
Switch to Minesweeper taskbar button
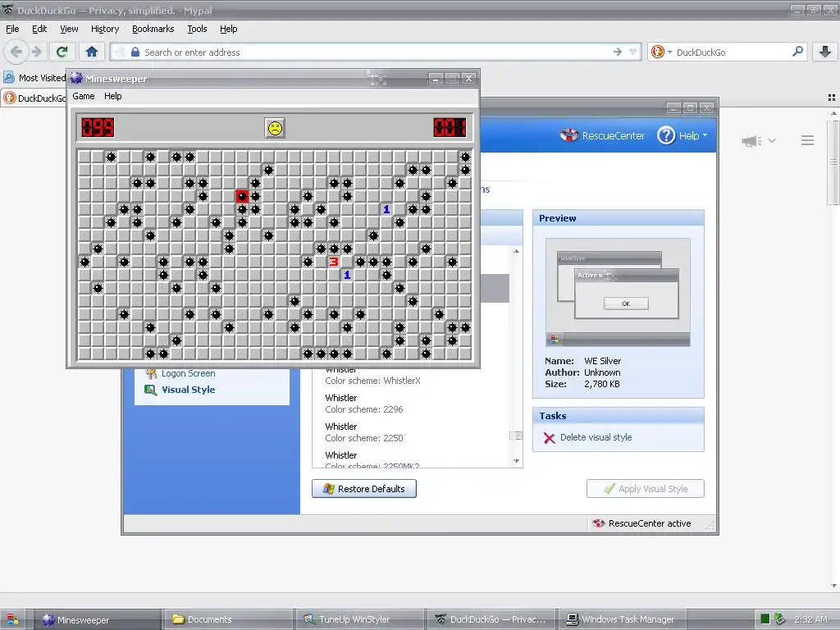[98, 619]
